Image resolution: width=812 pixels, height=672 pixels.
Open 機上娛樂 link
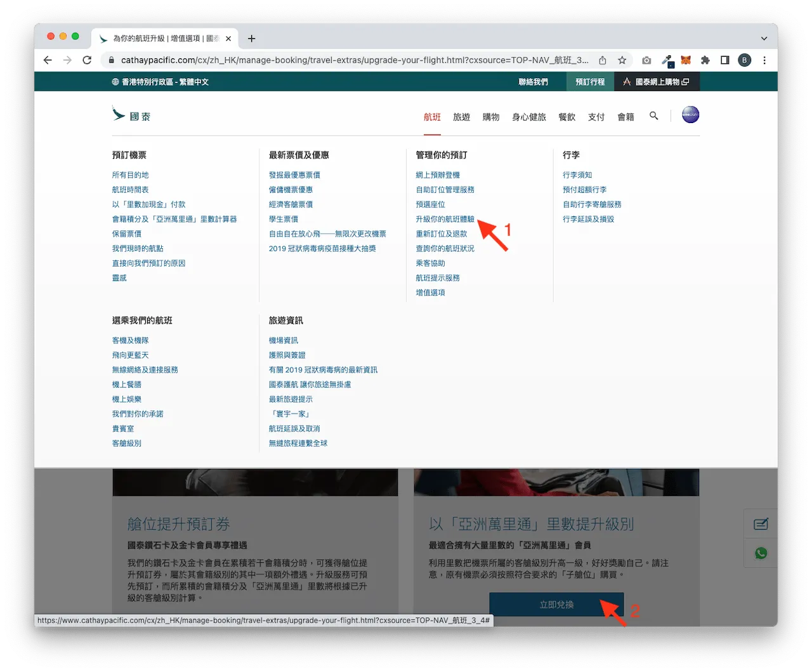click(x=126, y=399)
